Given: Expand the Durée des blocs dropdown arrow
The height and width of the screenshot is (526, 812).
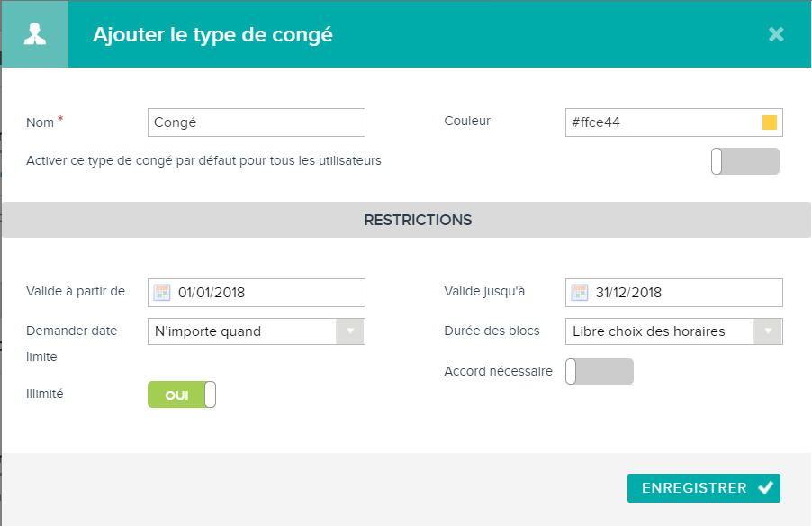Looking at the screenshot, I should [768, 331].
